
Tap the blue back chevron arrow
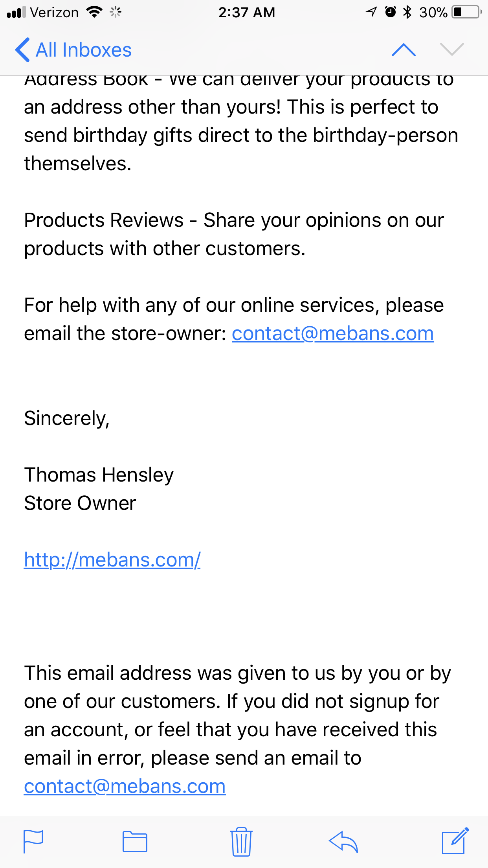(x=22, y=50)
